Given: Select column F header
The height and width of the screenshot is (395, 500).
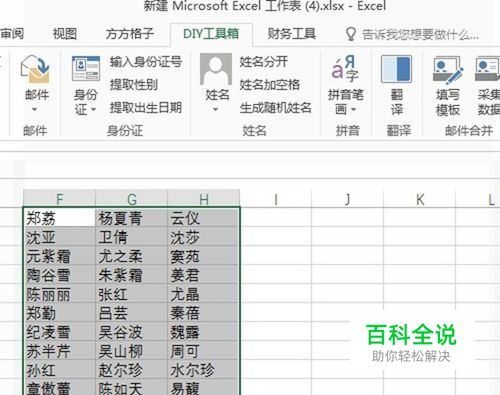Looking at the screenshot, I should (x=59, y=199).
